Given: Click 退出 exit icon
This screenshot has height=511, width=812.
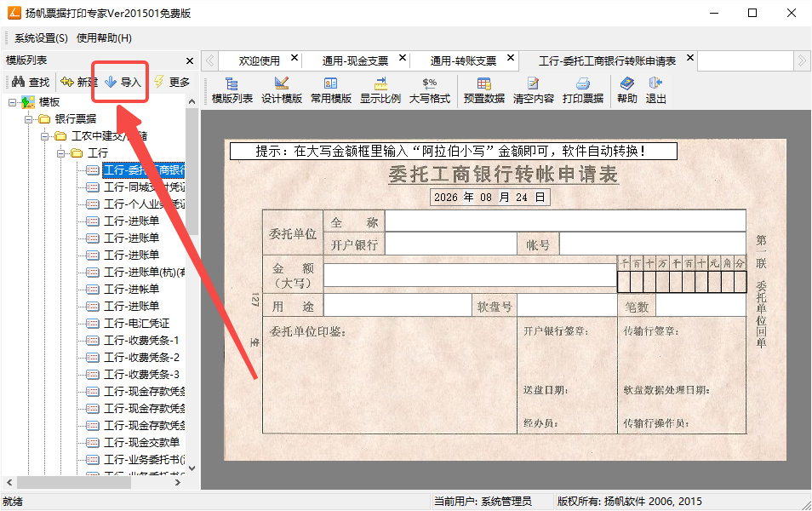Looking at the screenshot, I should 655,90.
